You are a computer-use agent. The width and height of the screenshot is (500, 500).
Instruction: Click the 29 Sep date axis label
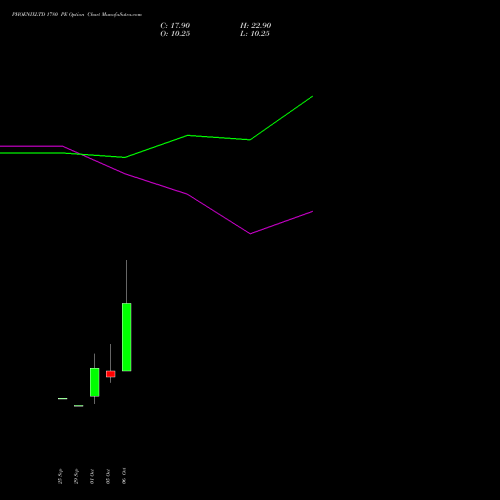[76, 476]
